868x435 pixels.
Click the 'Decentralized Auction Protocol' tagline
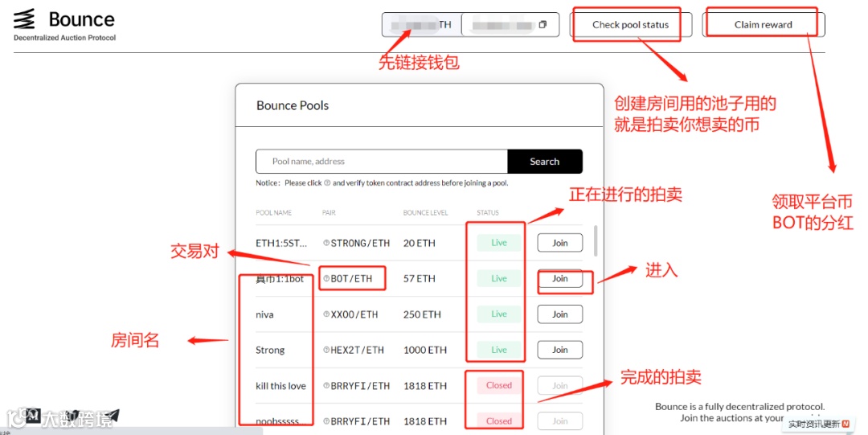point(65,38)
